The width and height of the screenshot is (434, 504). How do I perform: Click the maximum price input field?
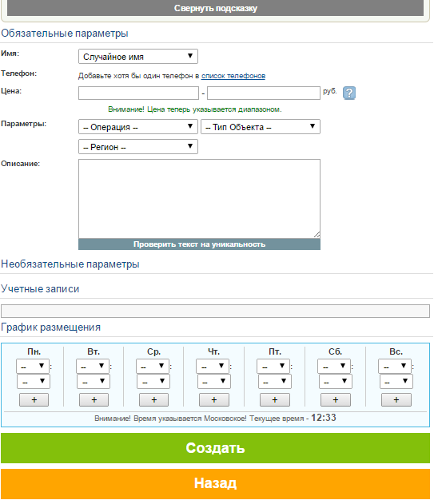click(264, 93)
